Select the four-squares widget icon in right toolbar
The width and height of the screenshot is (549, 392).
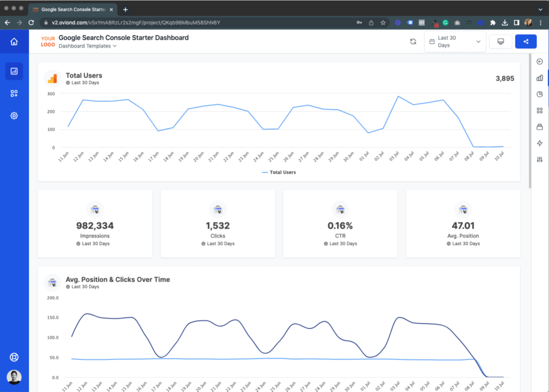[x=539, y=110]
